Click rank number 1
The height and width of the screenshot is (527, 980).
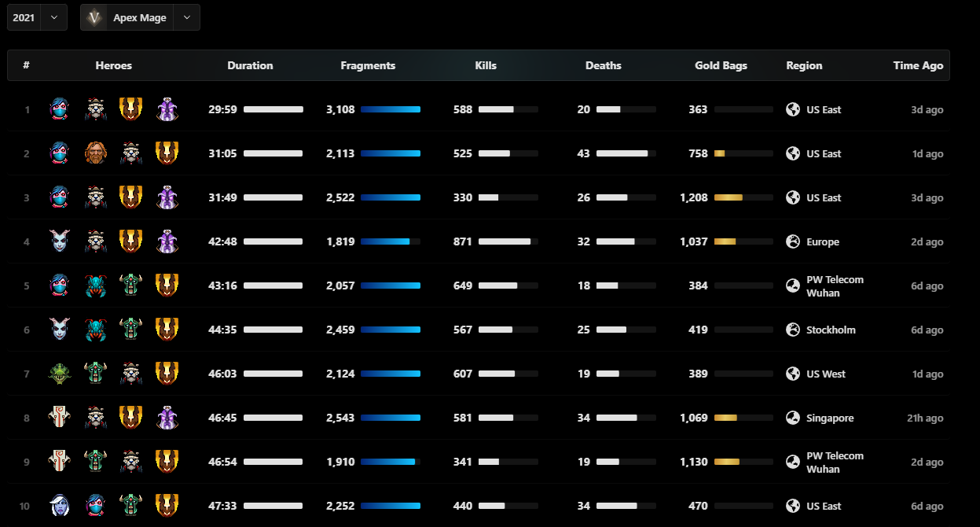(x=27, y=109)
